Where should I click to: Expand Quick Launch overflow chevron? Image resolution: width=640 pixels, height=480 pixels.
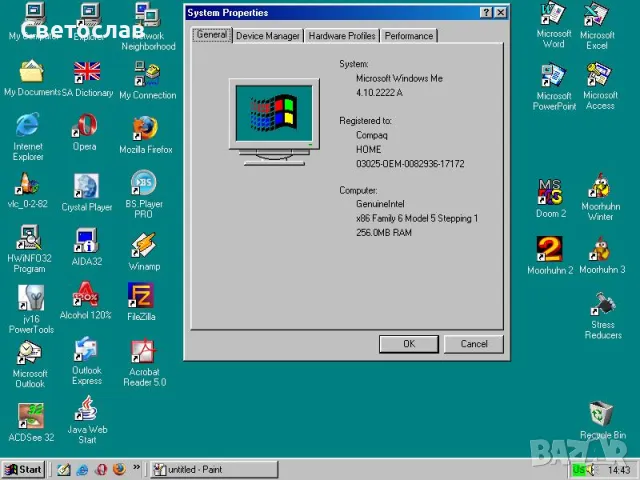click(x=136, y=467)
